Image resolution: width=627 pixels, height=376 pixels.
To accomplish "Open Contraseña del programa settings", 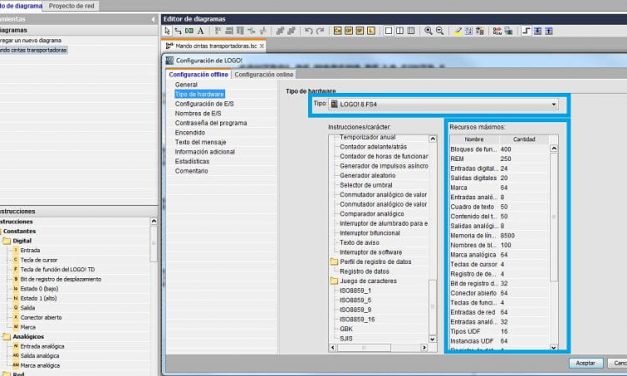I will click(x=211, y=123).
